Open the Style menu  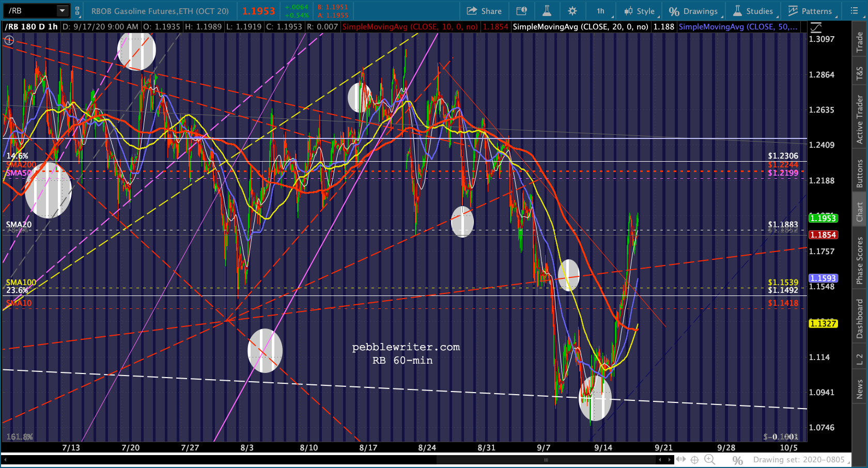640,11
